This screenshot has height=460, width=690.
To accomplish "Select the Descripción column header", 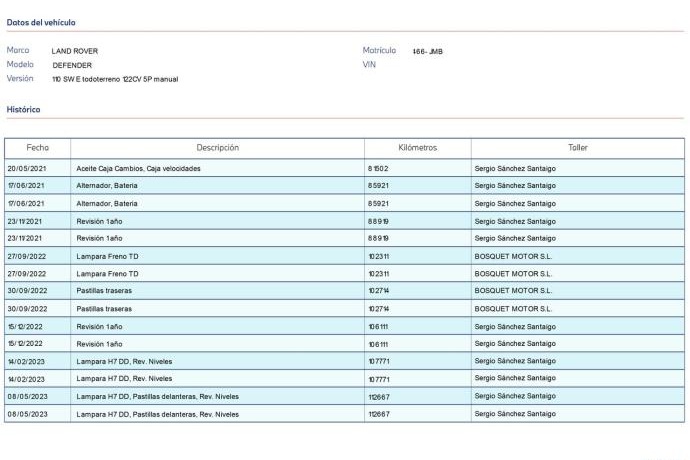I will click(217, 148).
